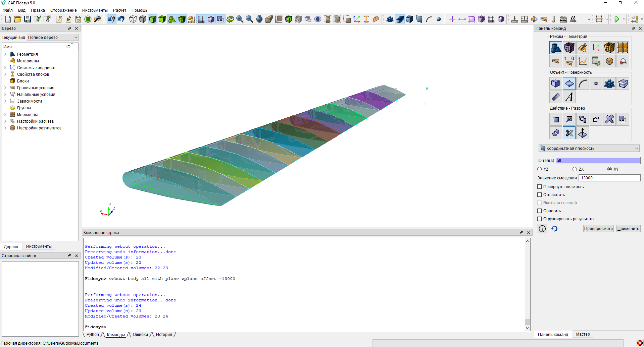
Task: Click the command console scrollbar down arrow
Action: tap(528, 328)
